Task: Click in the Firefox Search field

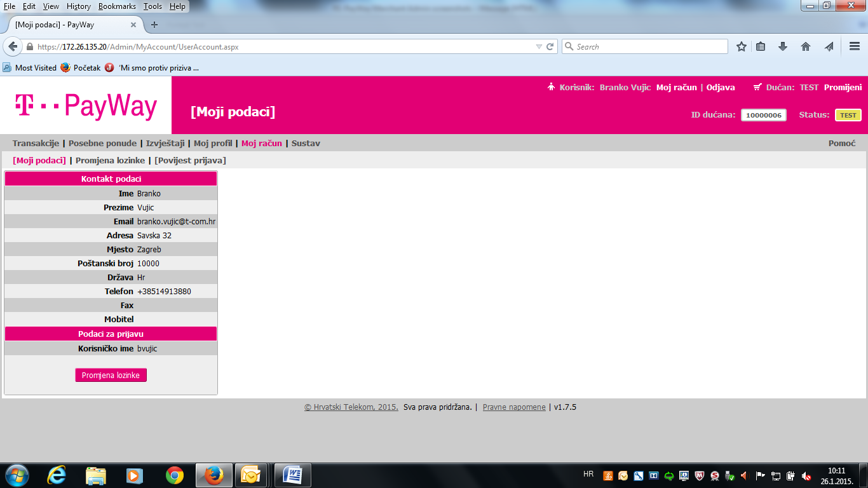Action: coord(648,47)
